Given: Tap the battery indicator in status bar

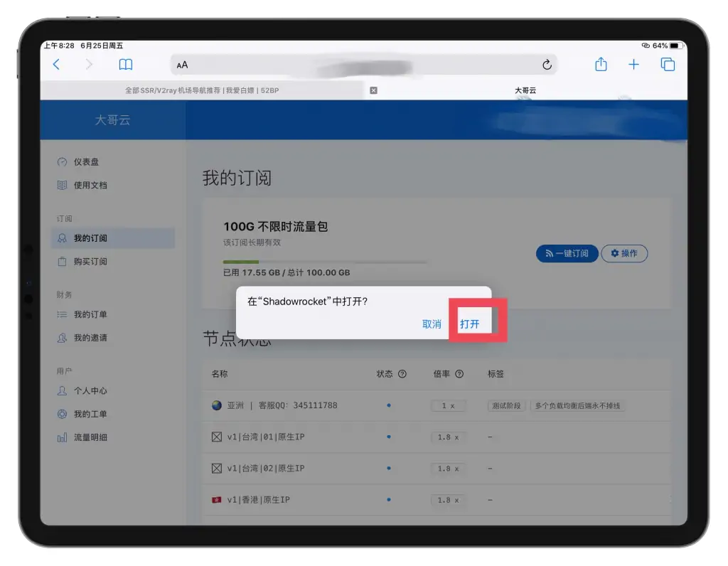Looking at the screenshot, I should point(677,46).
